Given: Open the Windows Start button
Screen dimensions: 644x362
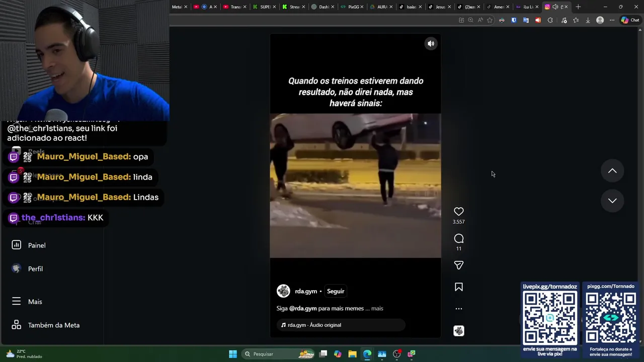Looking at the screenshot, I should (232, 354).
